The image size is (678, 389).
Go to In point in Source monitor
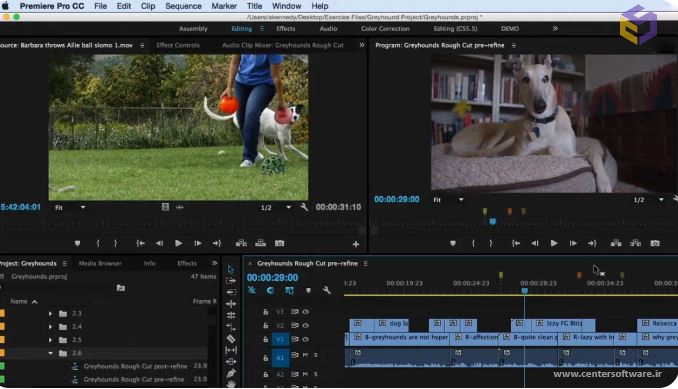pos(141,243)
